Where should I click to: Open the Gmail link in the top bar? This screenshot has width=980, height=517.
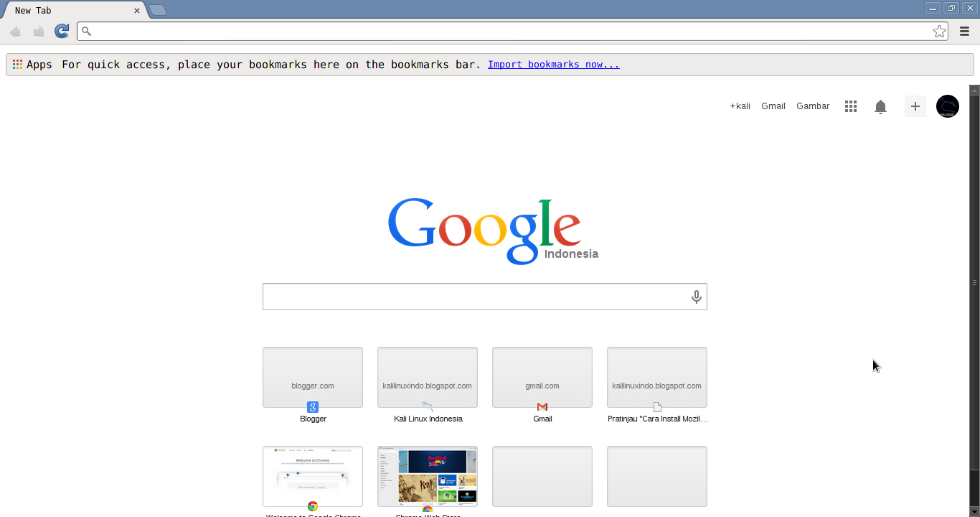773,106
